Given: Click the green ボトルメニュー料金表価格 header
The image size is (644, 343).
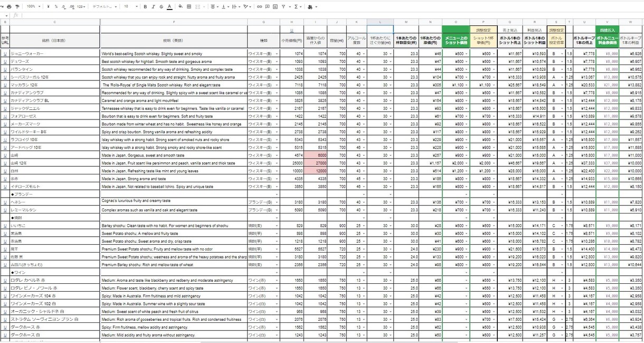Looking at the screenshot, I should point(607,41).
